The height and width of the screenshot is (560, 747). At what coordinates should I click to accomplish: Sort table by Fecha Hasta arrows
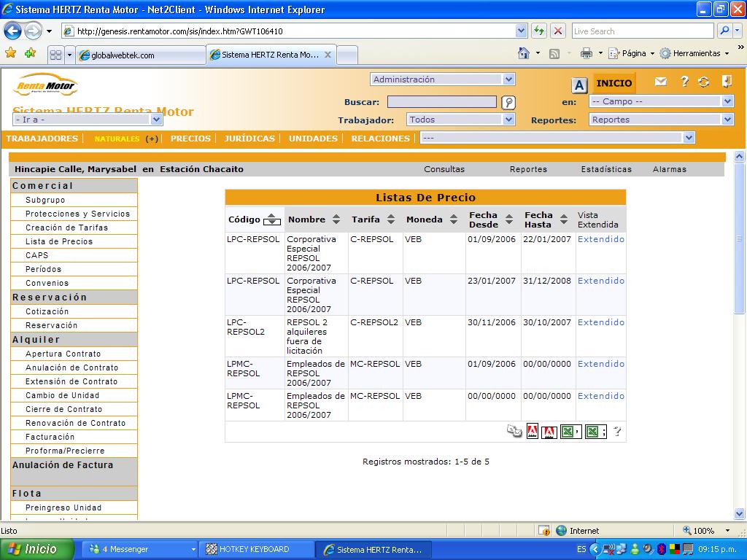tap(564, 219)
